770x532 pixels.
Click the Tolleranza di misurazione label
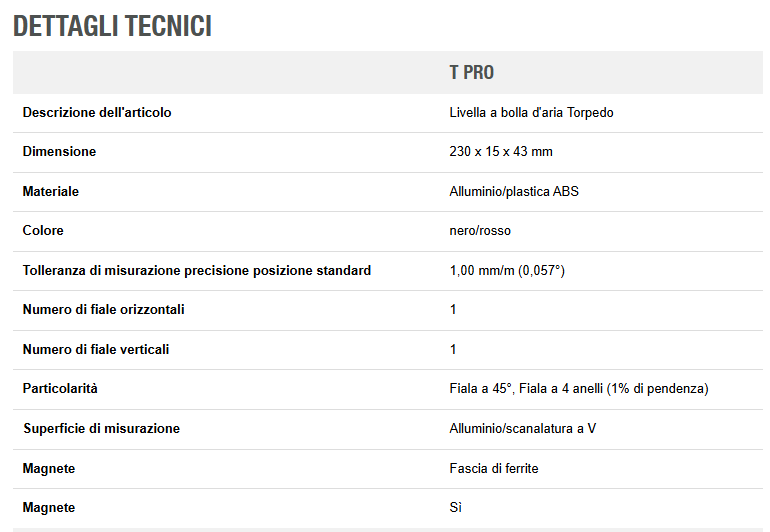197,271
